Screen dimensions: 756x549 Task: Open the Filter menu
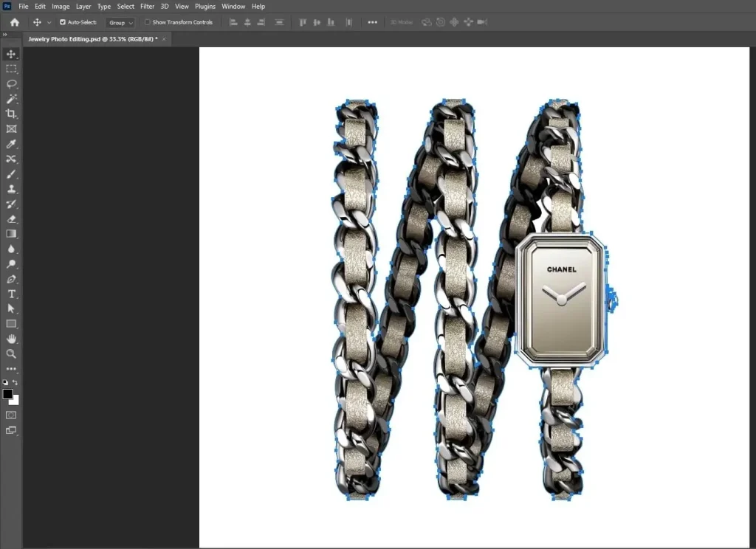coord(147,7)
